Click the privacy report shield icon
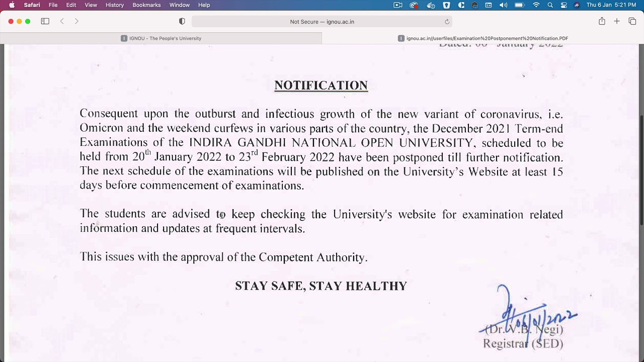Image resolution: width=644 pixels, height=362 pixels. coord(182,22)
